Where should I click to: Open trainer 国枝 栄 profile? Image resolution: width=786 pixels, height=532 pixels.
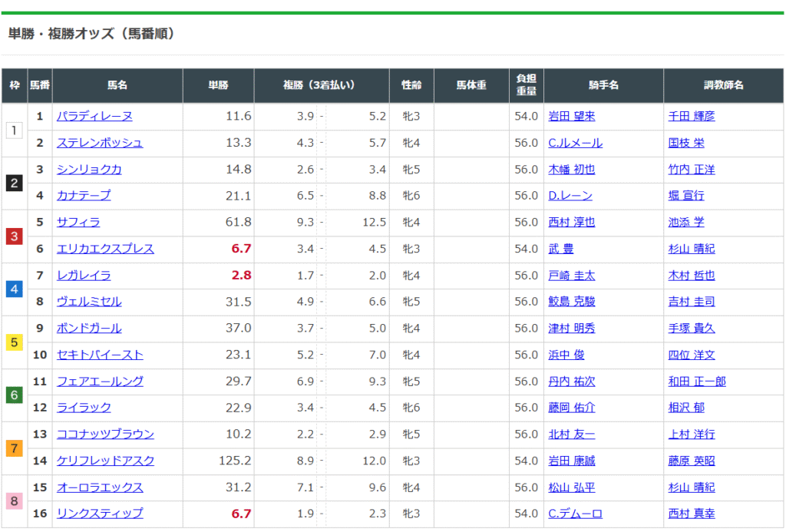pos(686,143)
